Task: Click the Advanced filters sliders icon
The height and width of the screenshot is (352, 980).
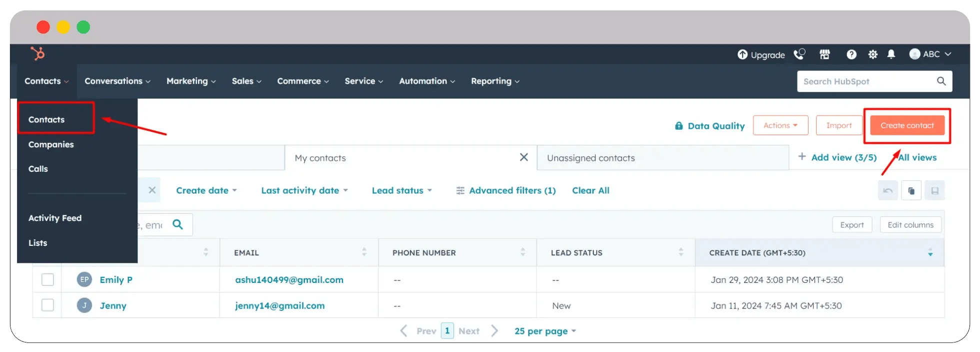Action: pos(460,190)
